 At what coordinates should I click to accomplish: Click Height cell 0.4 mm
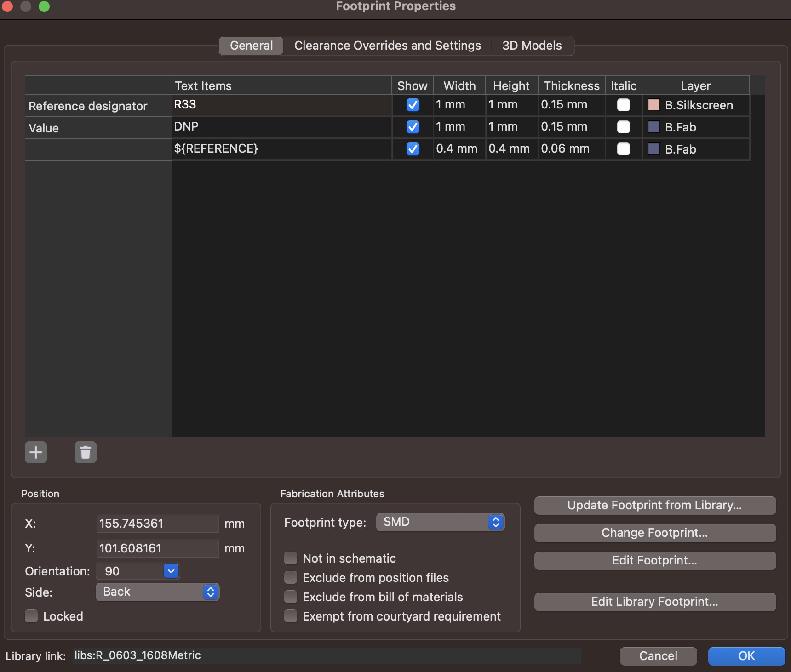point(512,149)
